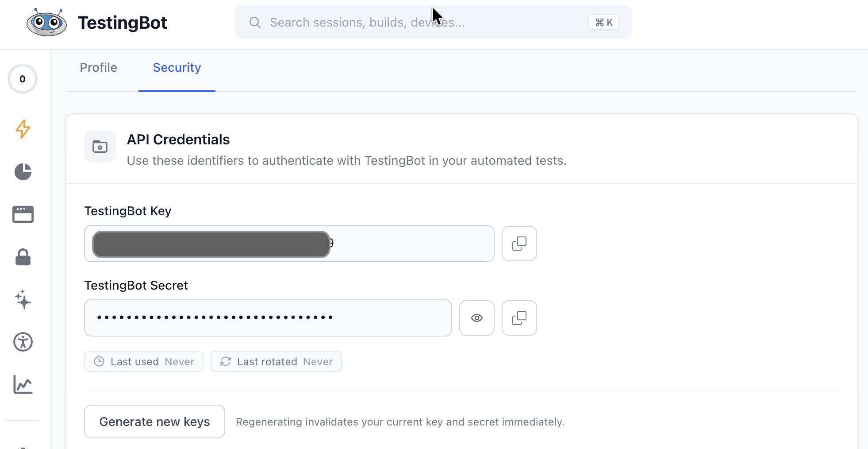Click the TestingBot robot logo

46,22
